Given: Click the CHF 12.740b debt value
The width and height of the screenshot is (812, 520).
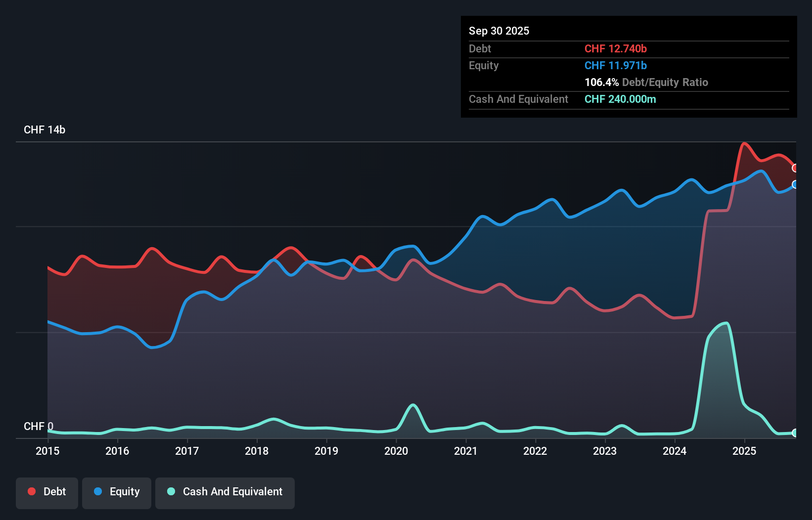Looking at the screenshot, I should click(x=616, y=48).
